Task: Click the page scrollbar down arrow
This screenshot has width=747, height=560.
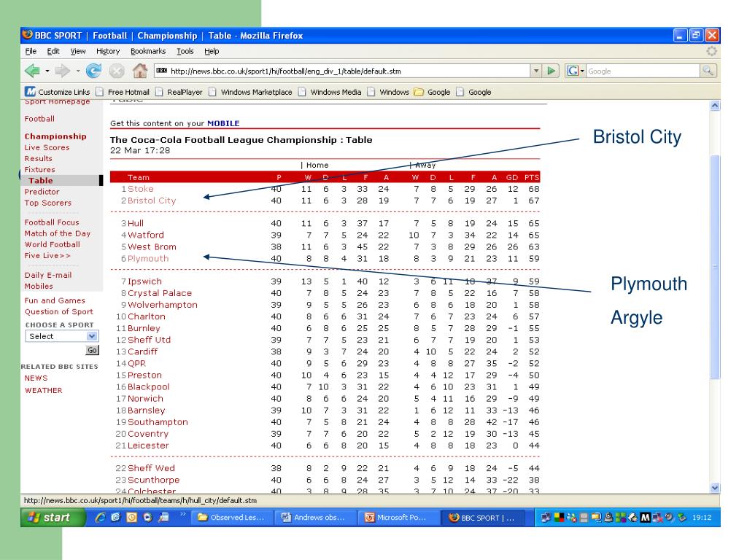Action: (715, 487)
